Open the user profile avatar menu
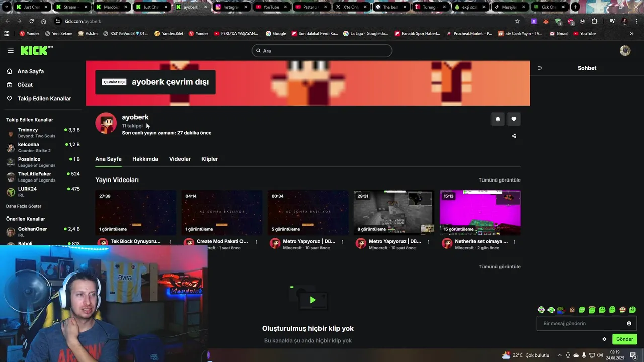Screen dimensions: 644x362 [x=625, y=51]
